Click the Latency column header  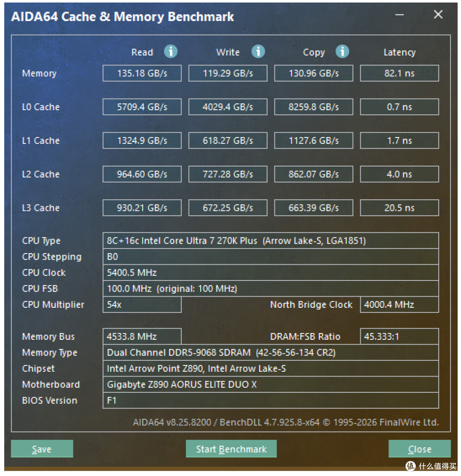pyautogui.click(x=400, y=52)
